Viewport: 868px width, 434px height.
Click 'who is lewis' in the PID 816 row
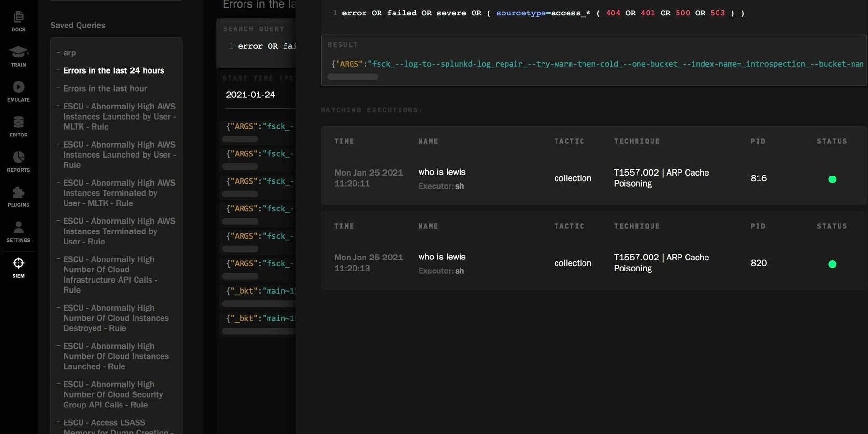tap(442, 172)
